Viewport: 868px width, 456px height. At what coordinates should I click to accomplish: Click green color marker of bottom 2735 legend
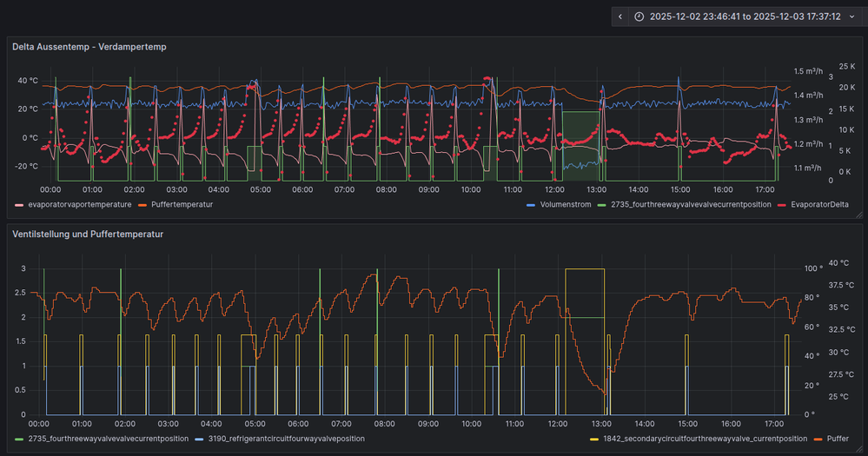coord(20,439)
